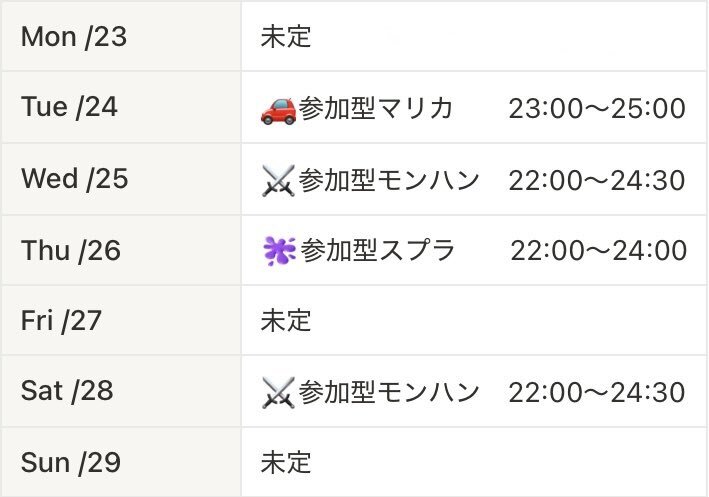Image resolution: width=709 pixels, height=497 pixels.
Task: Click 未定 text in Friday row
Action: tap(286, 321)
